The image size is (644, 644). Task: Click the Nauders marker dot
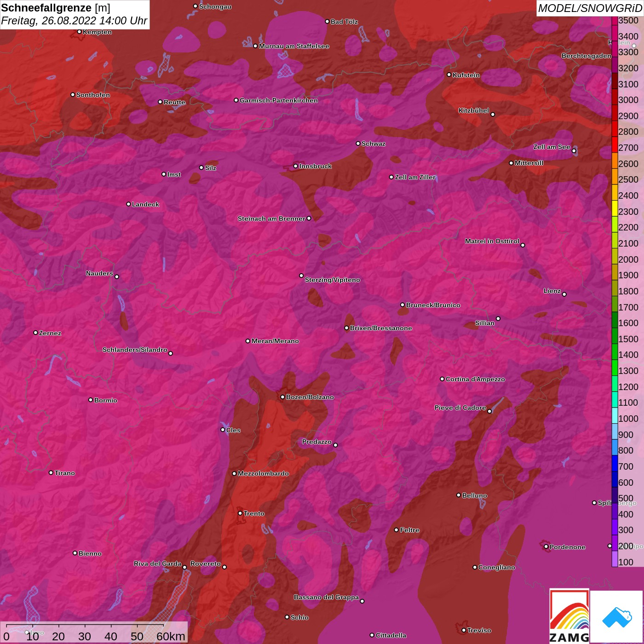tap(117, 276)
